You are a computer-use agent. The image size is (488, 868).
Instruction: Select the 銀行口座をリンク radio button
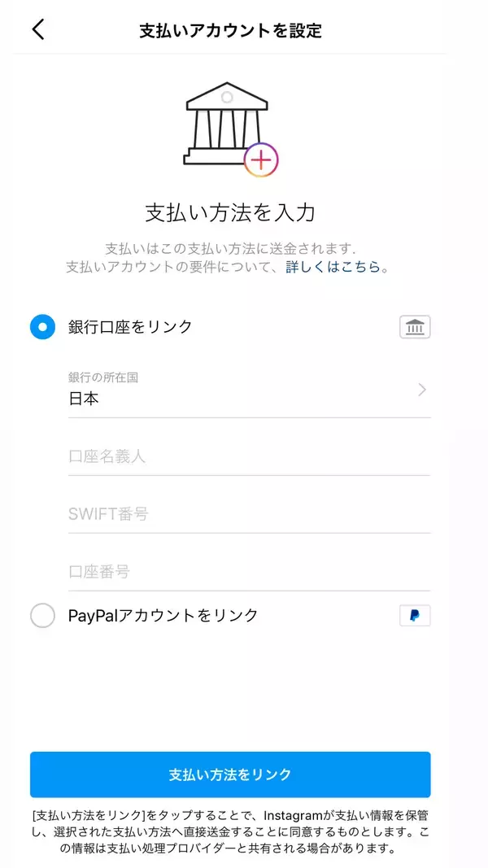point(42,327)
